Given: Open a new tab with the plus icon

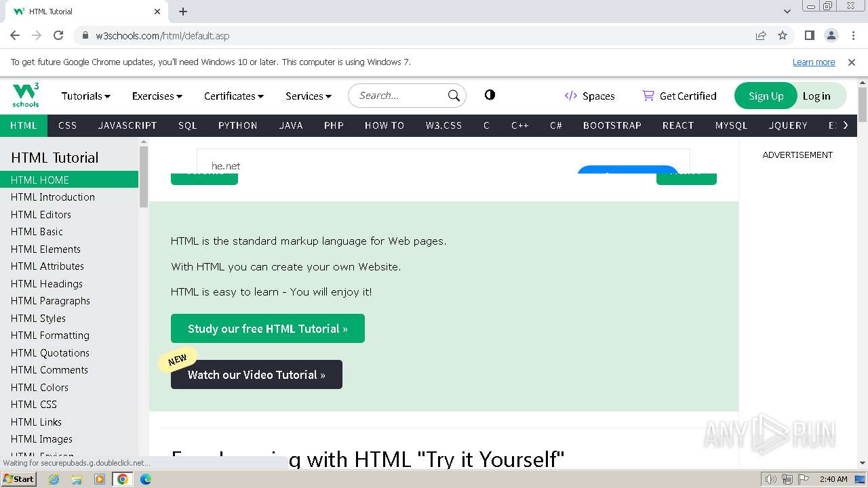Looking at the screenshot, I should 183,12.
